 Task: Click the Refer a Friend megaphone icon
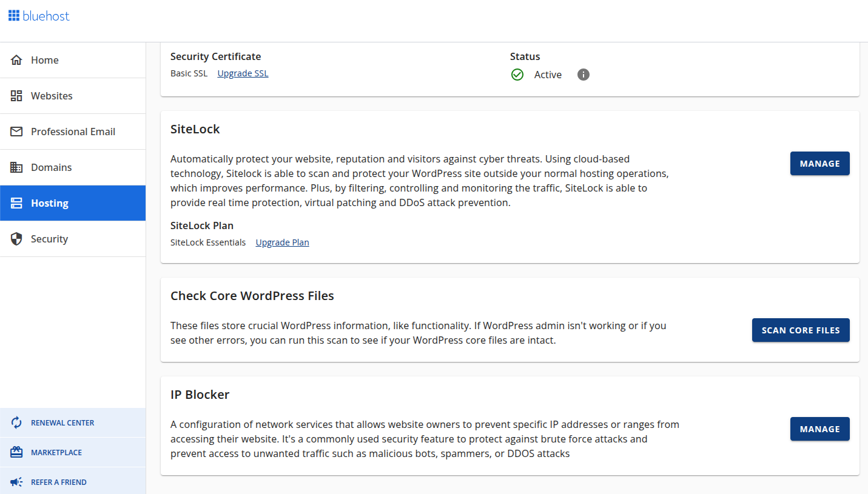[x=16, y=482]
